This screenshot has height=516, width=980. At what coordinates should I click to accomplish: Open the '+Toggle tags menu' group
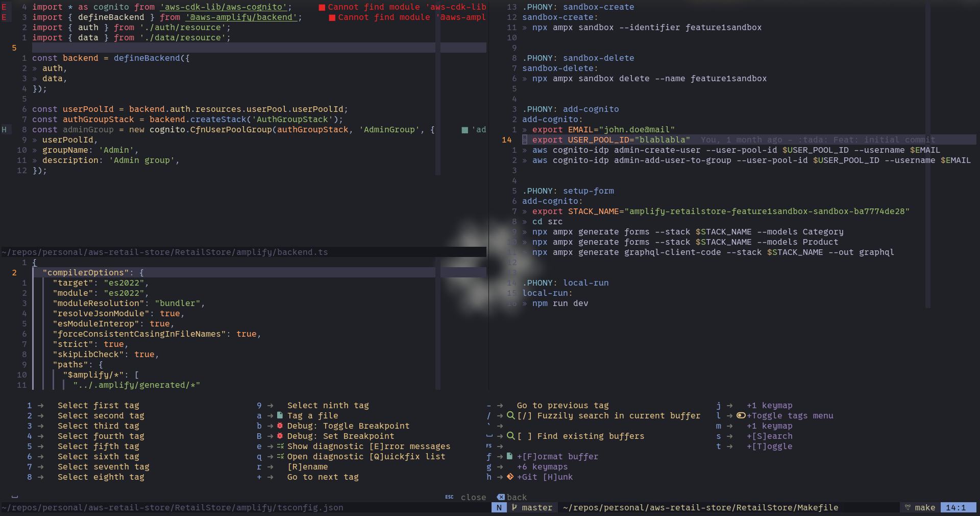790,415
